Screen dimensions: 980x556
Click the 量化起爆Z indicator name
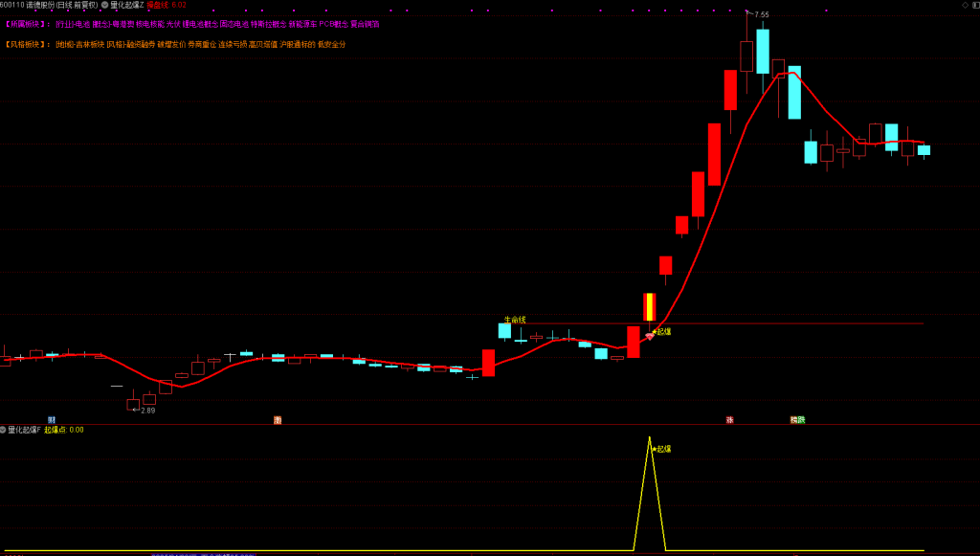126,5
